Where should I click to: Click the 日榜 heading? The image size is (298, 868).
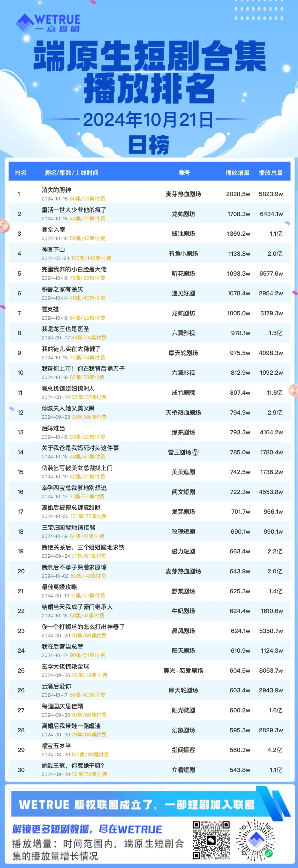click(x=149, y=145)
